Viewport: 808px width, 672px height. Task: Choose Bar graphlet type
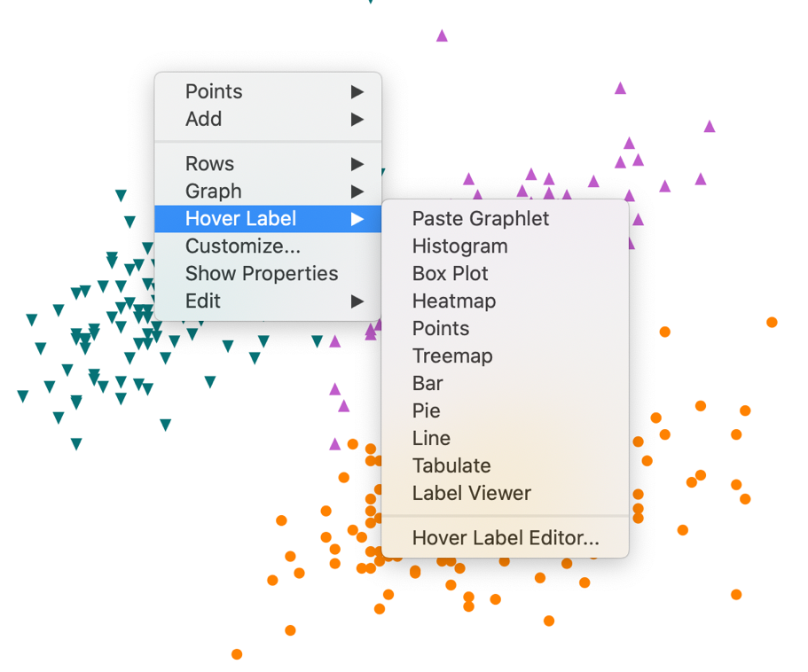point(428,384)
